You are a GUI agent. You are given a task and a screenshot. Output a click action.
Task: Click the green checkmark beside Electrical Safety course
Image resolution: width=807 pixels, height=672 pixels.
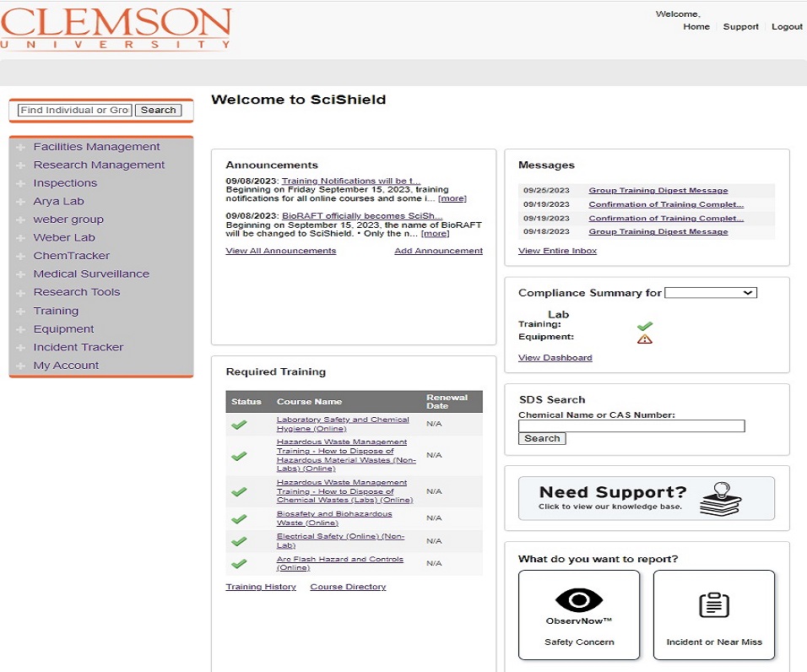point(239,541)
